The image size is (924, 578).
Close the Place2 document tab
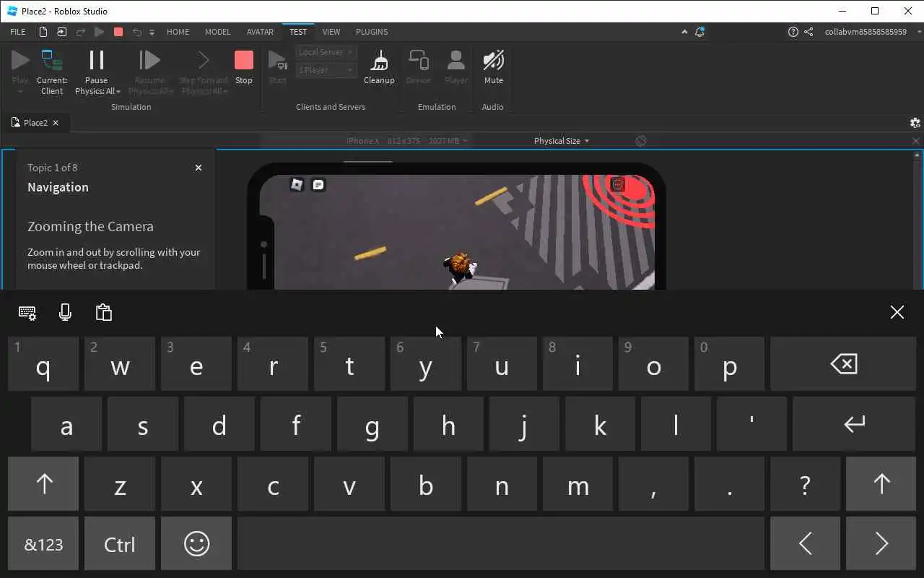tap(56, 123)
